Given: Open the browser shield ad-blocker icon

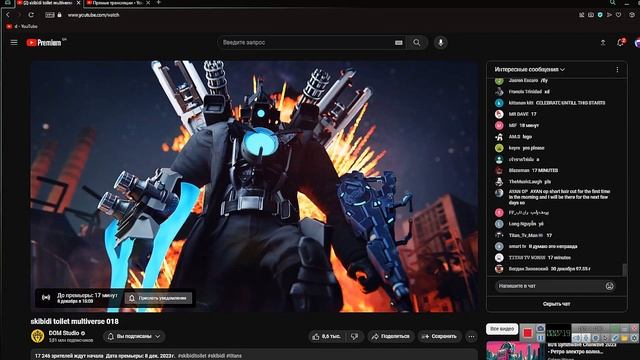Looking at the screenshot, I should pyautogui.click(x=600, y=15).
